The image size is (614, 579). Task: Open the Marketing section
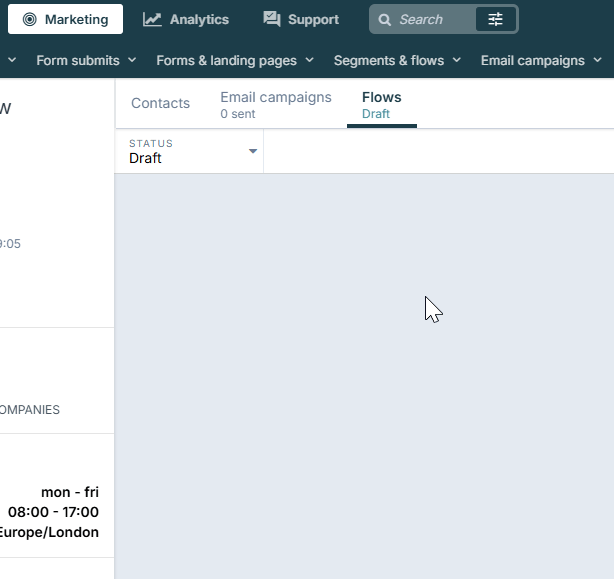tap(65, 19)
